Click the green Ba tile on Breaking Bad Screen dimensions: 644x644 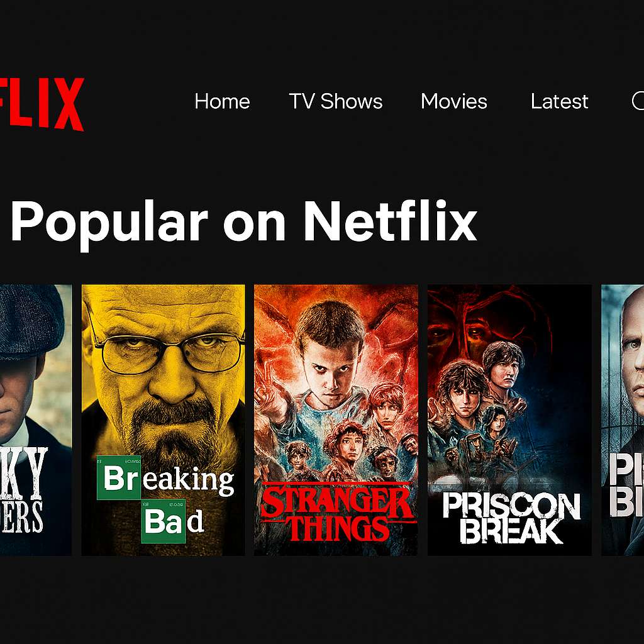(164, 521)
